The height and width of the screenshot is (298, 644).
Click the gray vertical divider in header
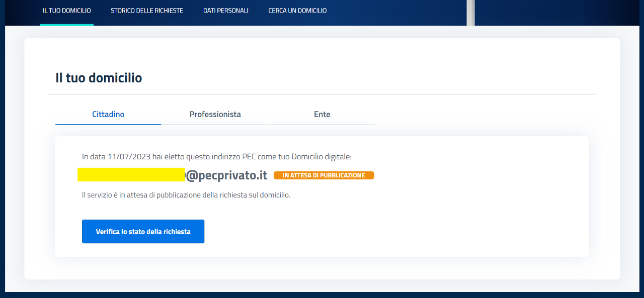(470, 13)
